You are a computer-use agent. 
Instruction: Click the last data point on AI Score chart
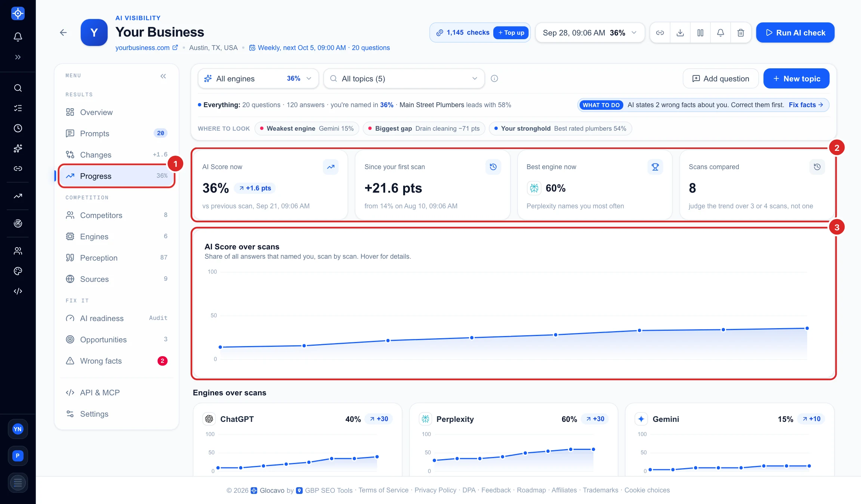click(x=807, y=329)
